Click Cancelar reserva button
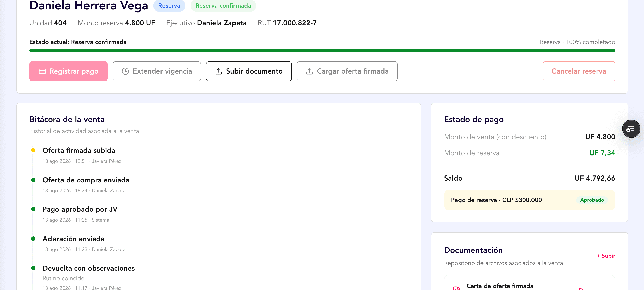The image size is (644, 290). coord(579,71)
